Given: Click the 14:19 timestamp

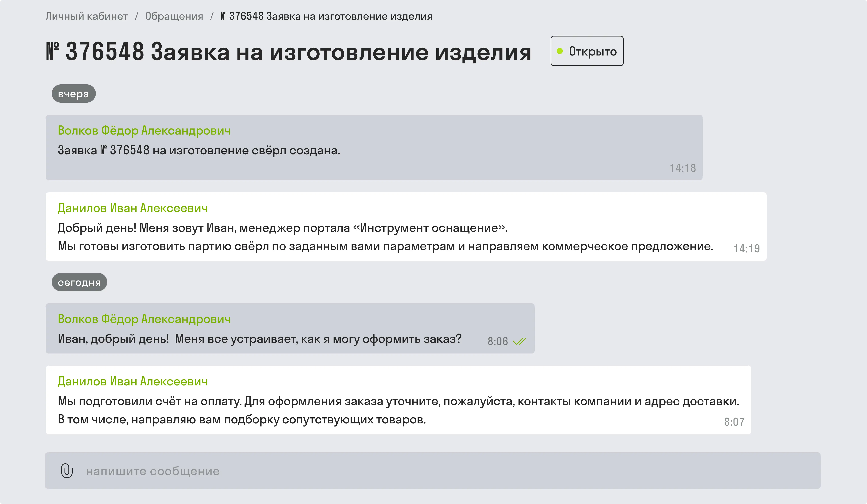Looking at the screenshot, I should click(747, 249).
